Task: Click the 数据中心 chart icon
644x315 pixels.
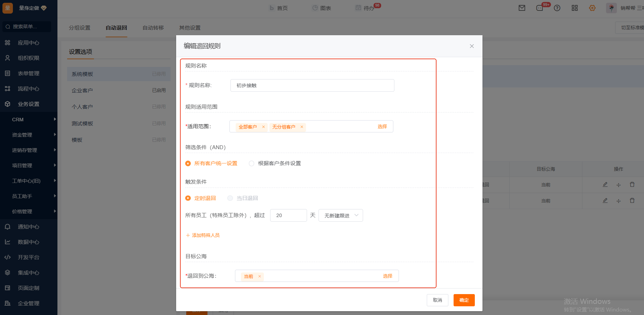Action: coord(7,242)
